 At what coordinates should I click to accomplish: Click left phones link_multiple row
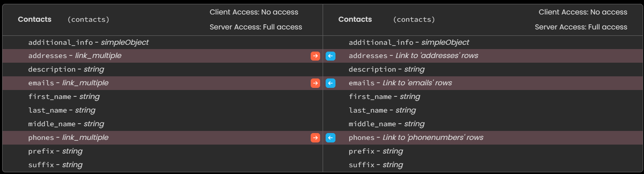tap(162, 138)
